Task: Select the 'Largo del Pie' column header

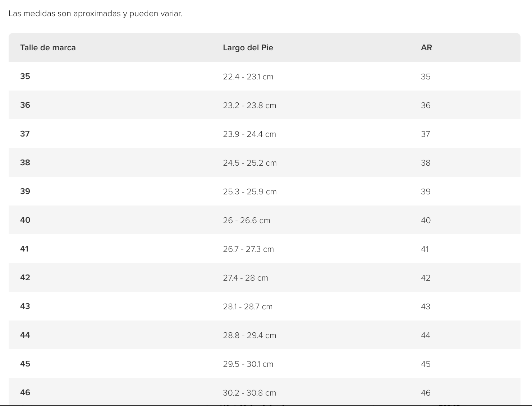Action: (x=248, y=47)
